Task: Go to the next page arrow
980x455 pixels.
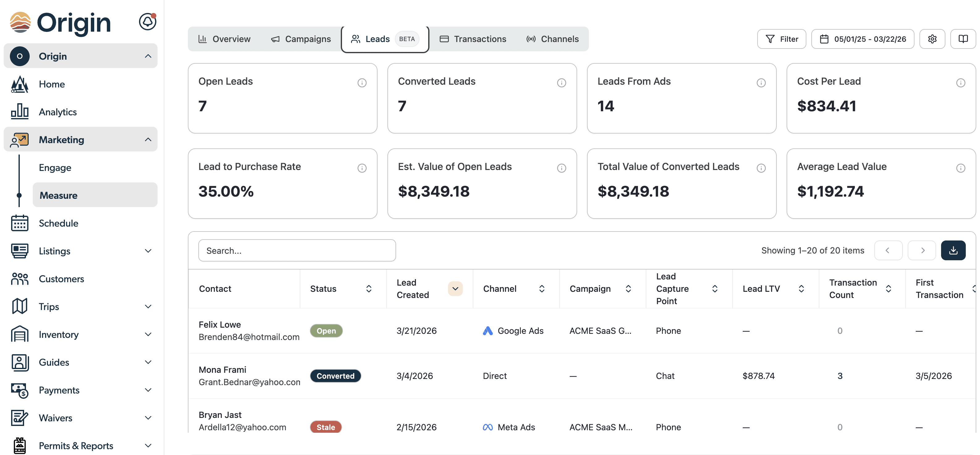Action: (922, 251)
